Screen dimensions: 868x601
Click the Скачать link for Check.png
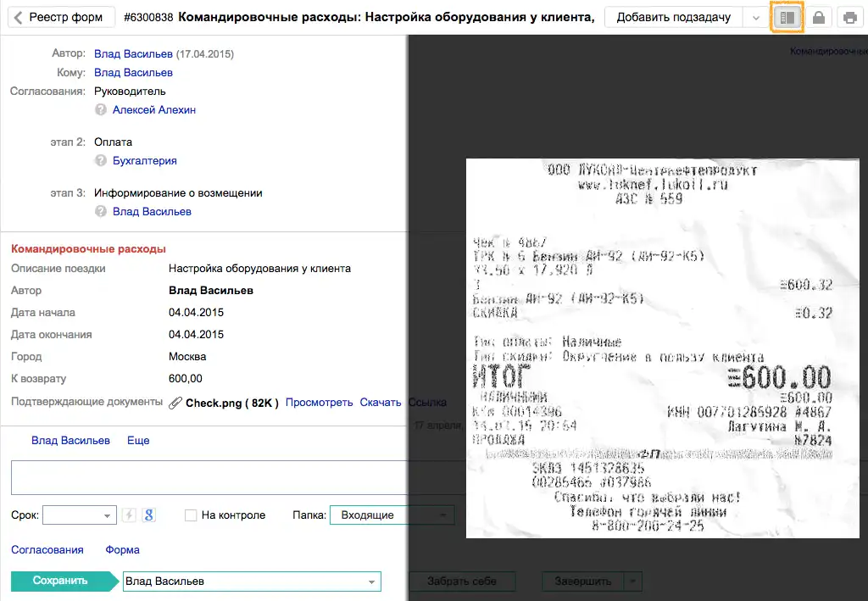point(381,403)
